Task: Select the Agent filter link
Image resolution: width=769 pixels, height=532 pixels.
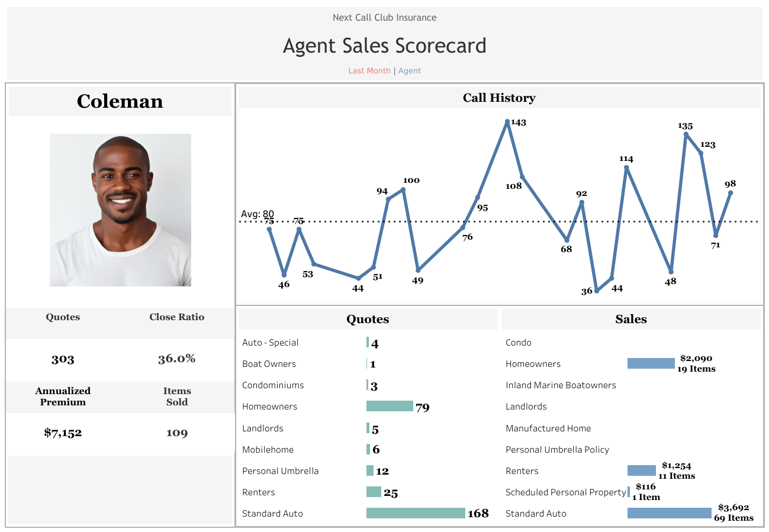Action: click(x=410, y=70)
